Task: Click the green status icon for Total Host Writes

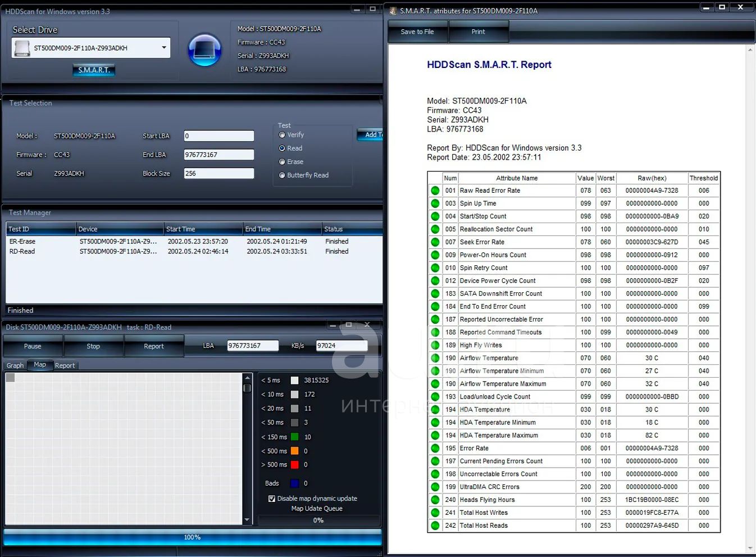Action: 435,513
